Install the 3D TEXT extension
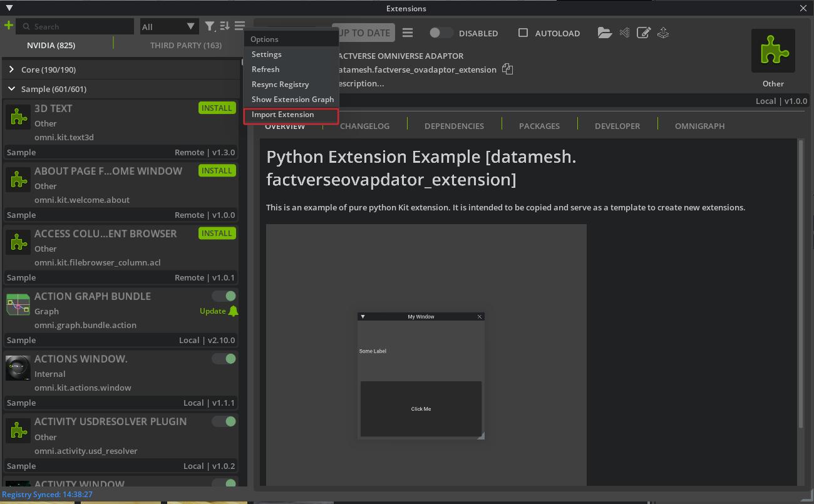Screen dimensions: 814x504 click(x=217, y=108)
